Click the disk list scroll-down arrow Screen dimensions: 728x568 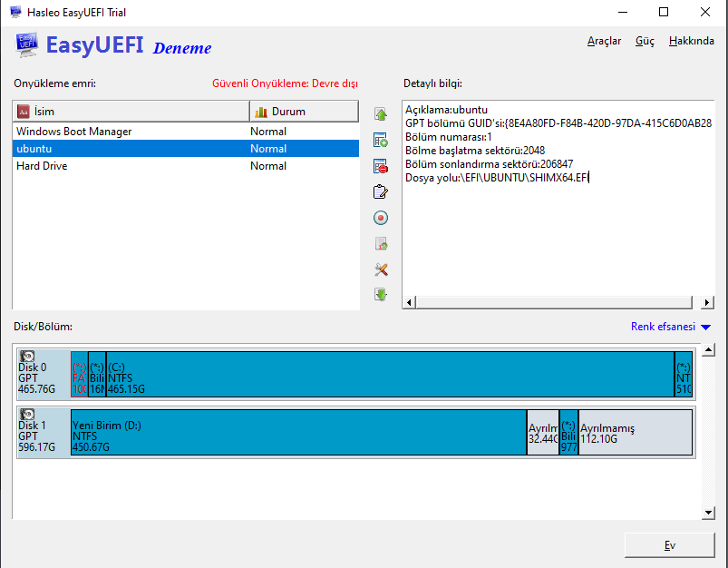[708, 513]
